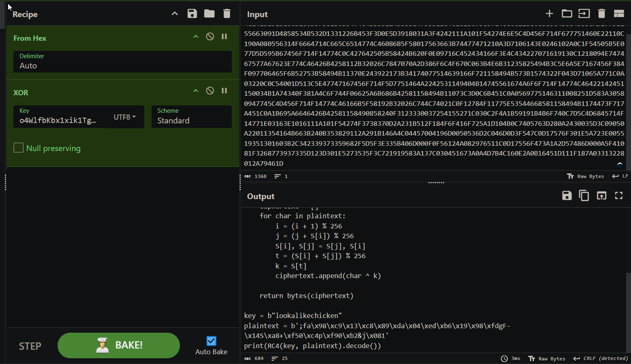Change Output CRLF end-of-line sequence
Image resolution: width=631 pixels, height=364 pixels.
(601, 359)
